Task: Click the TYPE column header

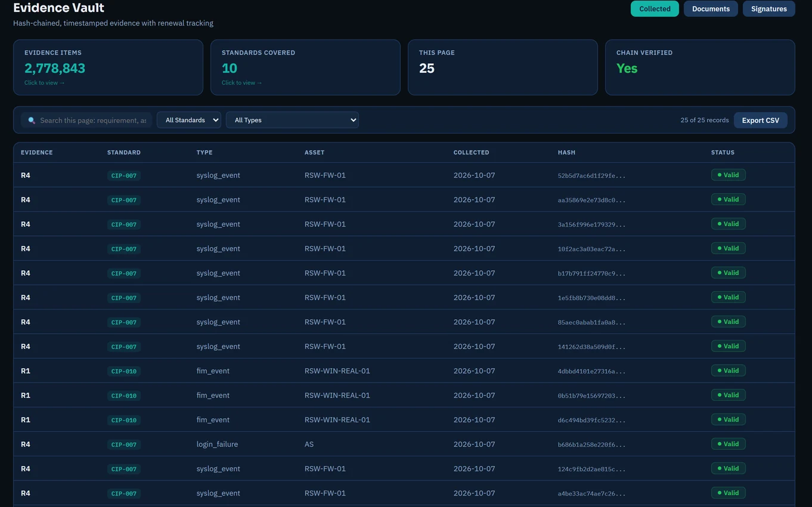Action: [x=204, y=153]
